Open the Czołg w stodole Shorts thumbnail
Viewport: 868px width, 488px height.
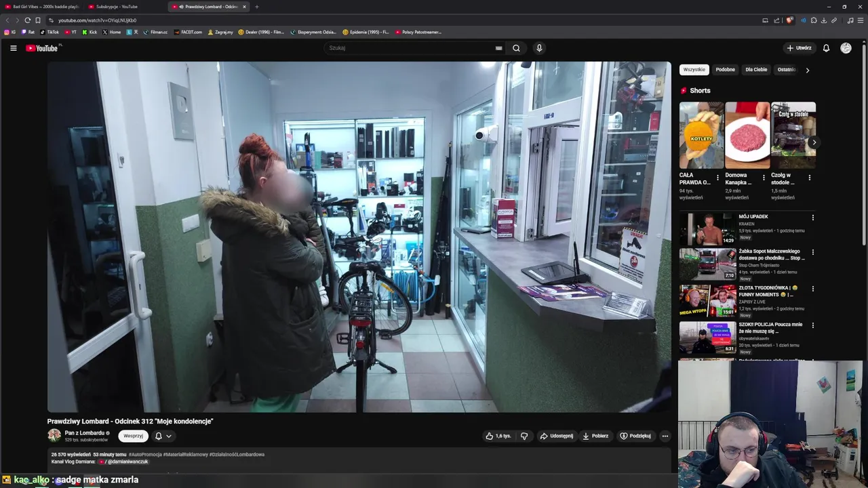pos(793,135)
